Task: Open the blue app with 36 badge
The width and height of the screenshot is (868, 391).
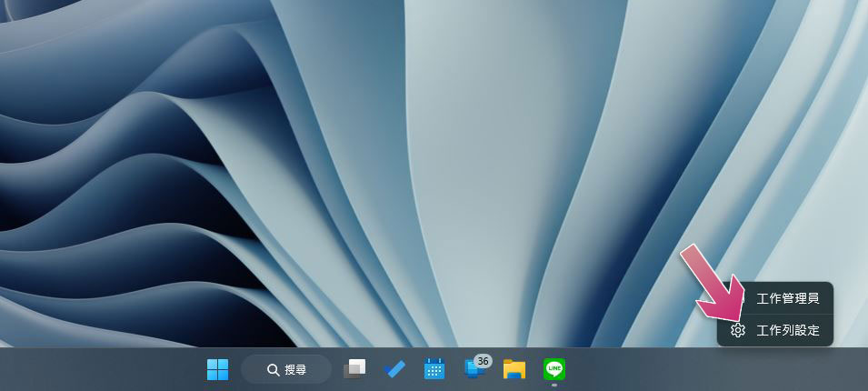Action: (474, 369)
